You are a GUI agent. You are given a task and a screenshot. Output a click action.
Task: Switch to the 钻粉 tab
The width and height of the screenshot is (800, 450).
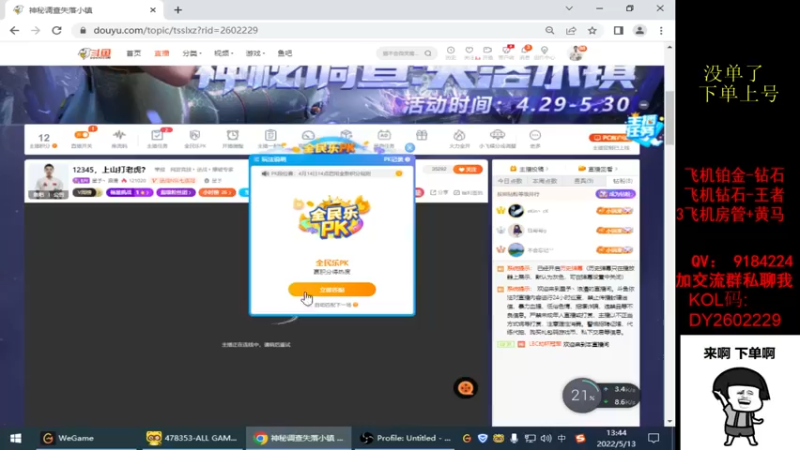(622, 181)
